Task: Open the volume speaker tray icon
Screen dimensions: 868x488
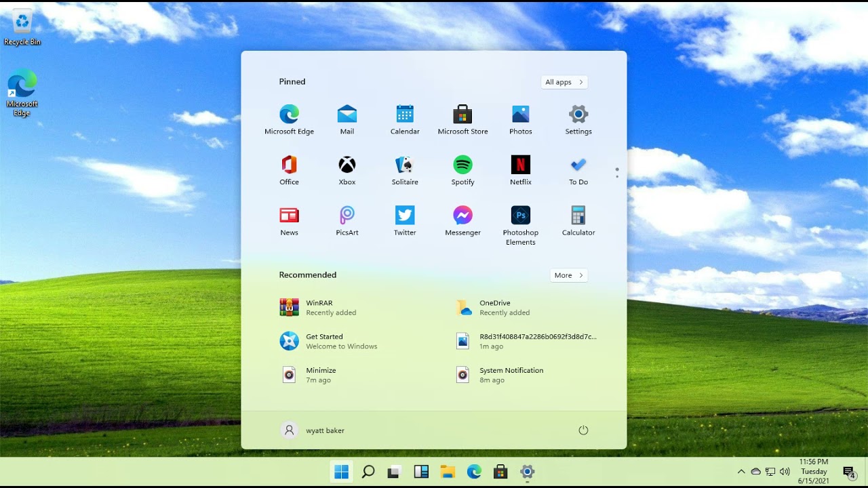Action: tap(785, 472)
